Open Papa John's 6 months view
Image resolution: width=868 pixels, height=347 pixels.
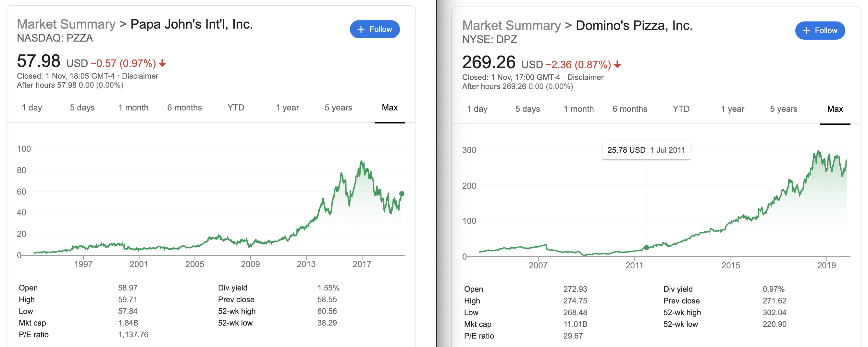point(184,108)
